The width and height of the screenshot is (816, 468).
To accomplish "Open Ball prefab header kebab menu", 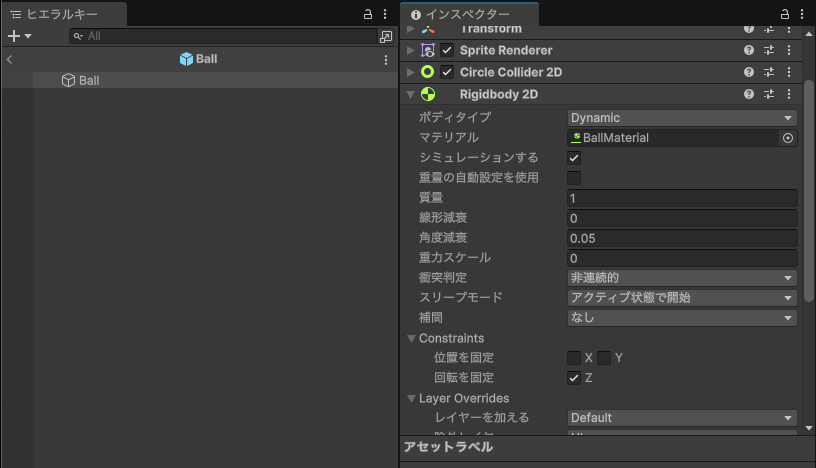I will tap(386, 60).
